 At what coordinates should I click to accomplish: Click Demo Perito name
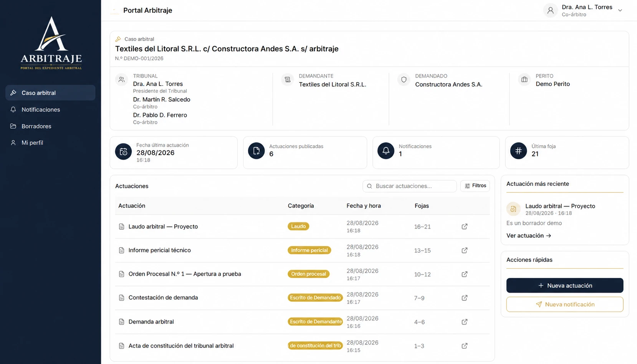click(553, 84)
